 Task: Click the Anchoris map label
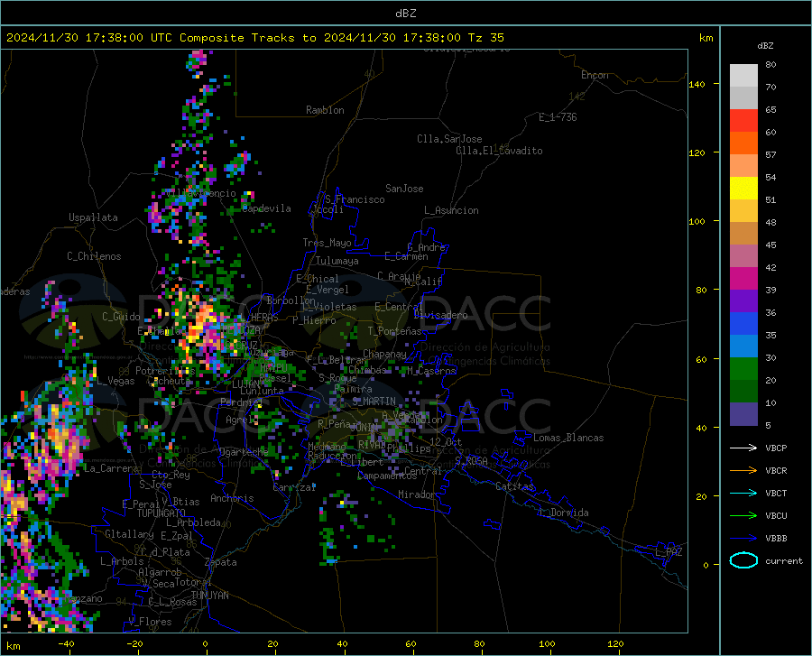click(232, 498)
